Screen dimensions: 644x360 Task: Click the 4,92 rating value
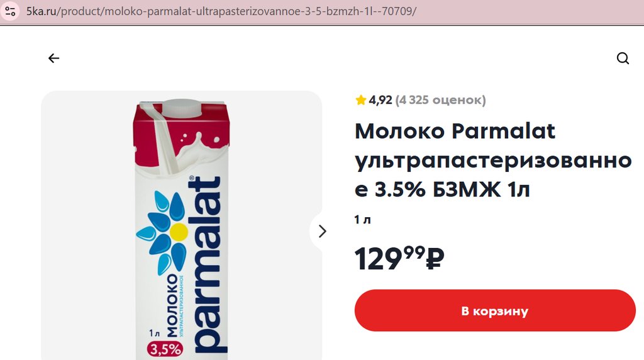tap(380, 100)
